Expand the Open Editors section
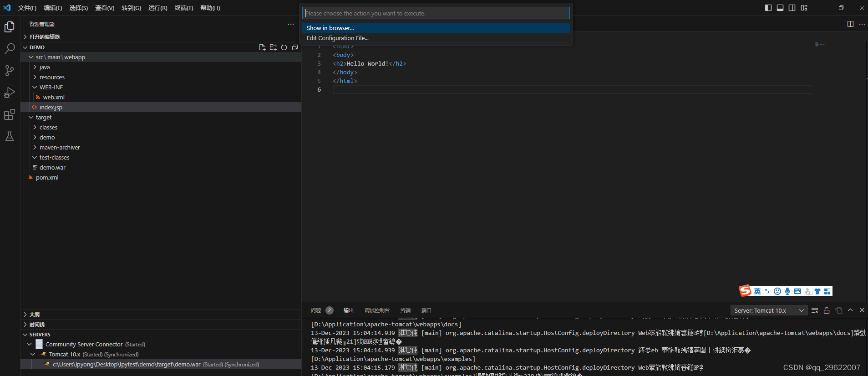Viewport: 868px width, 376px height. [161, 37]
